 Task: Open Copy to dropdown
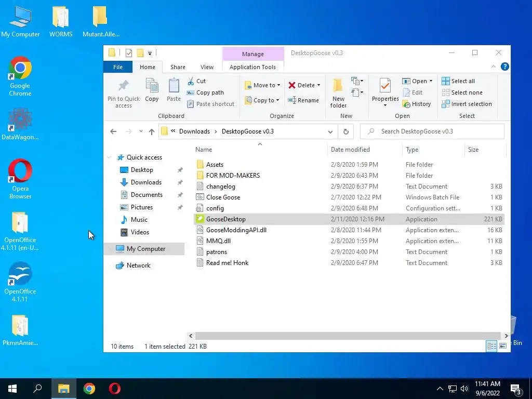pyautogui.click(x=262, y=100)
